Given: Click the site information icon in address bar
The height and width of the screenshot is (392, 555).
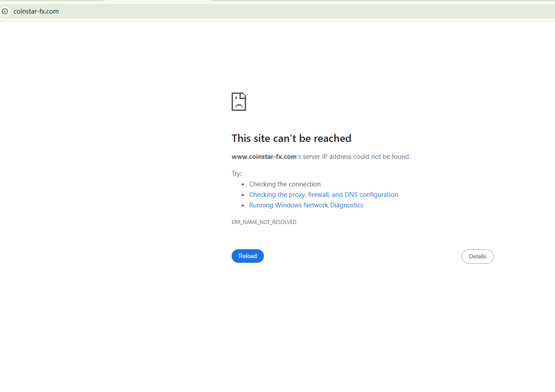Looking at the screenshot, I should pyautogui.click(x=5, y=11).
